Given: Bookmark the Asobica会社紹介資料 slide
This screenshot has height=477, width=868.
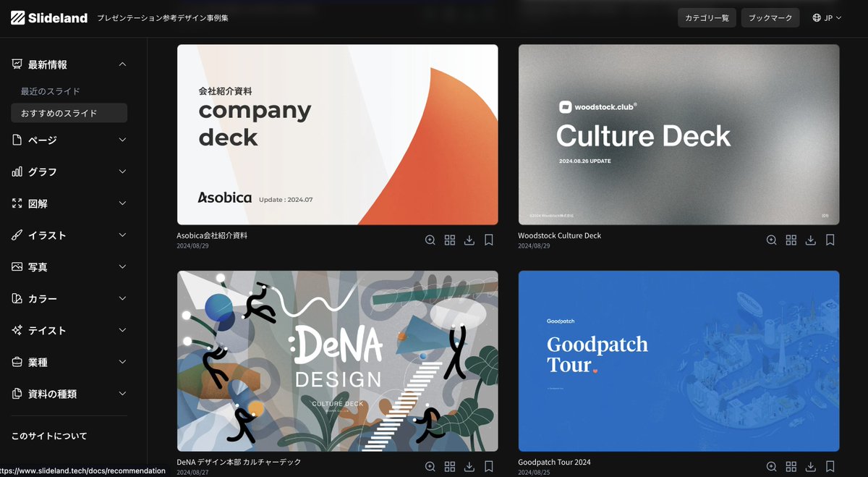Looking at the screenshot, I should point(489,240).
